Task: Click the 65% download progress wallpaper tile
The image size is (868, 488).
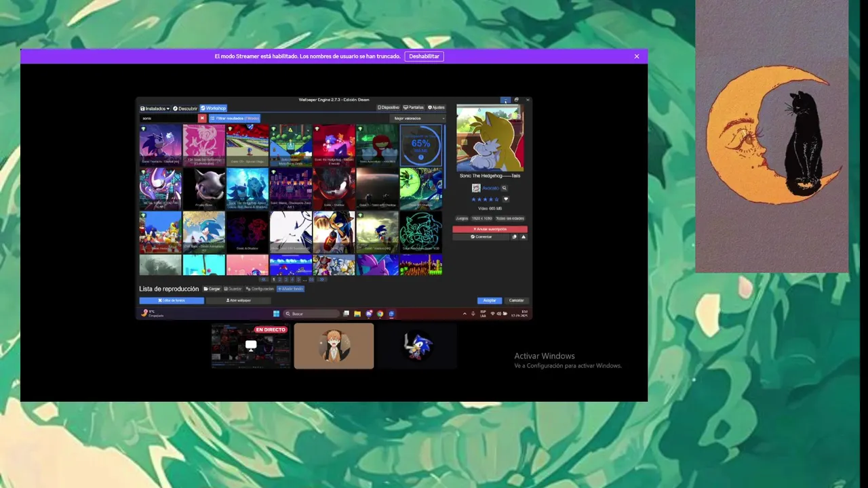Action: click(x=420, y=144)
